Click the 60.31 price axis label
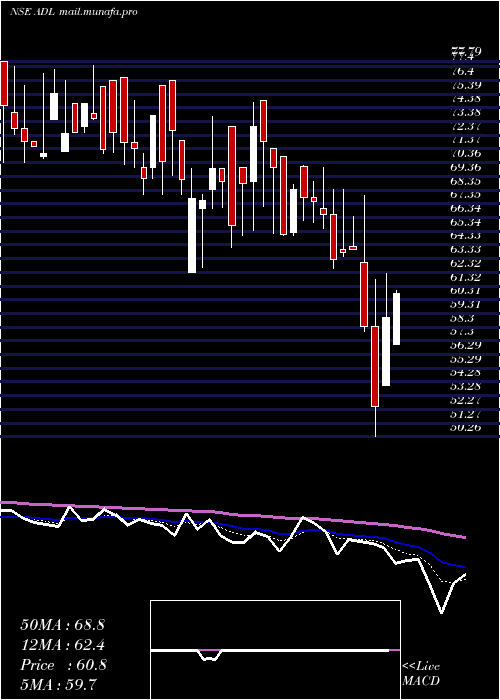 click(x=465, y=291)
